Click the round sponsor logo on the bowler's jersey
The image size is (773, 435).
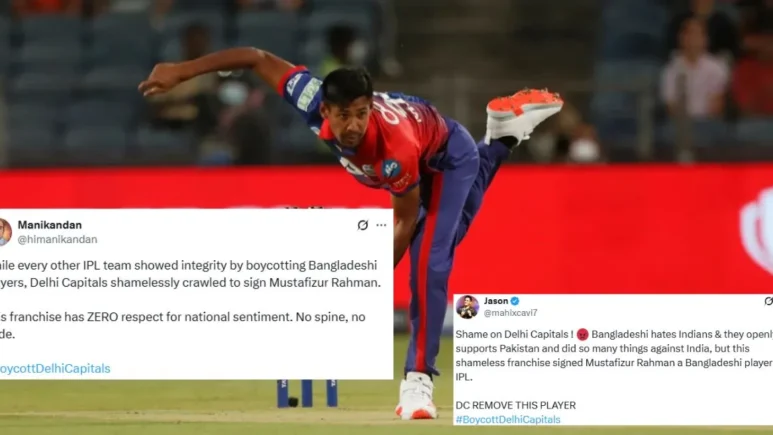[392, 169]
